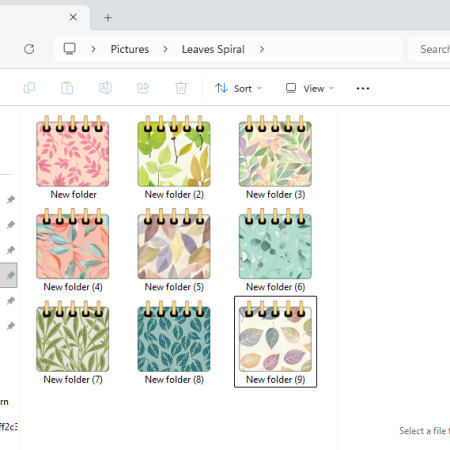The width and height of the screenshot is (450, 450).
Task: Select New folder (9) cream leaves notebook
Action: point(275,336)
